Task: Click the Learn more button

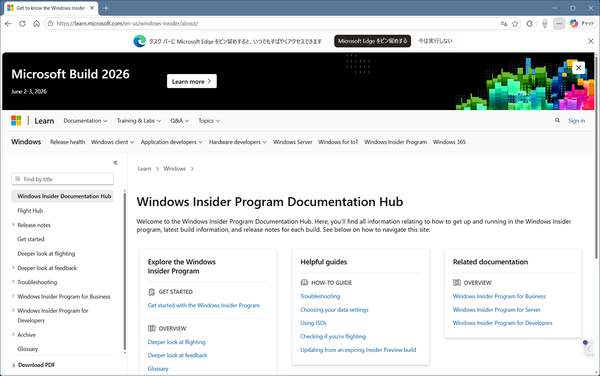Action: [192, 81]
